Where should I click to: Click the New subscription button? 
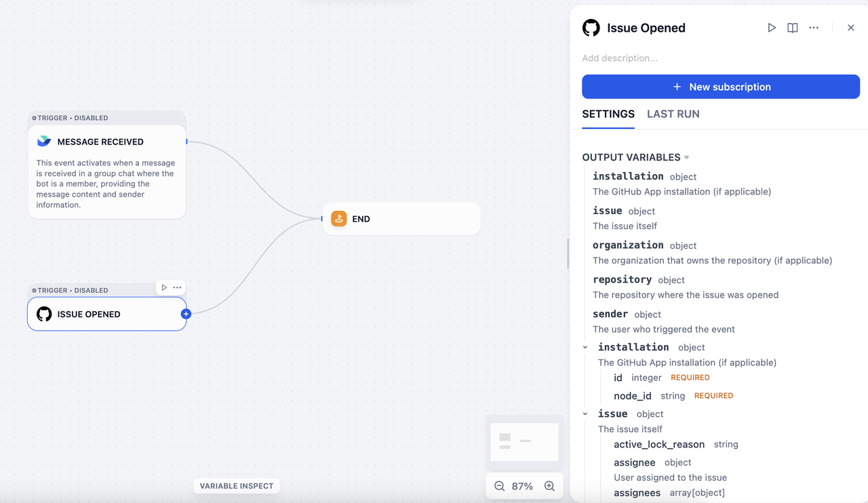tap(721, 87)
